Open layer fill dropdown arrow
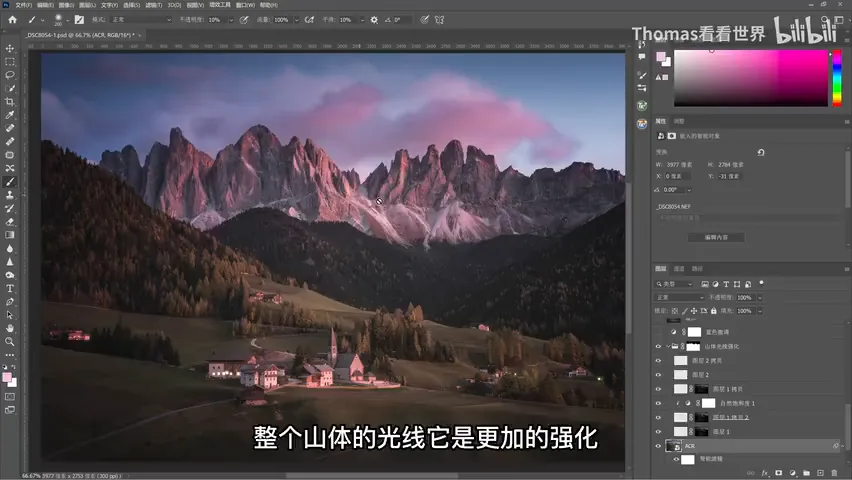The image size is (852, 480). [760, 311]
